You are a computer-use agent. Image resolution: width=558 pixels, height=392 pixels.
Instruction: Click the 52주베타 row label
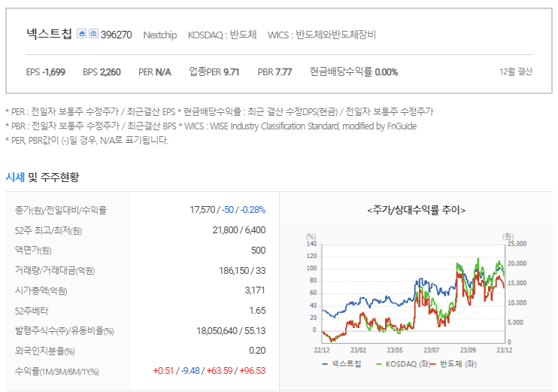[32, 311]
